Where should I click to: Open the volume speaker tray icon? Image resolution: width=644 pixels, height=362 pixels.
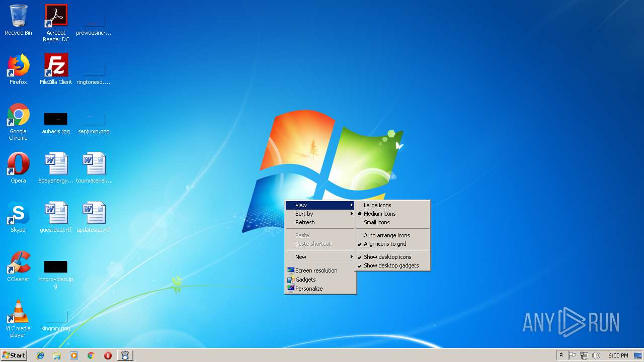click(x=596, y=355)
